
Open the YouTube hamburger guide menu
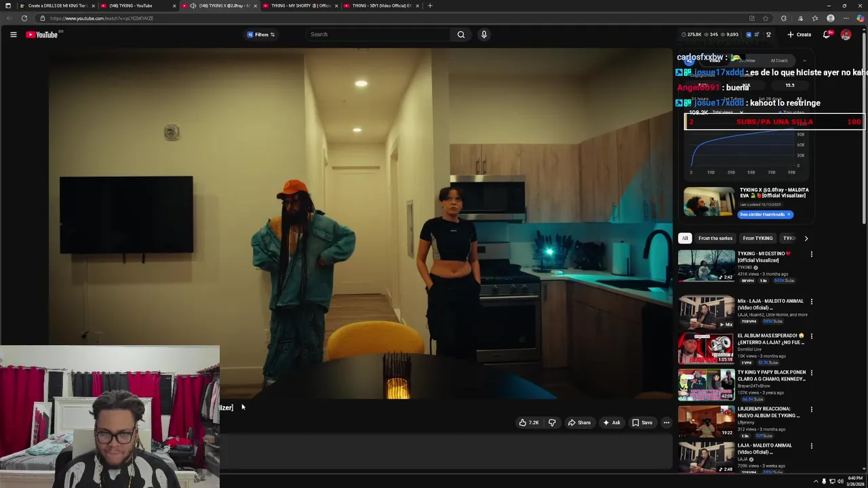(x=13, y=35)
